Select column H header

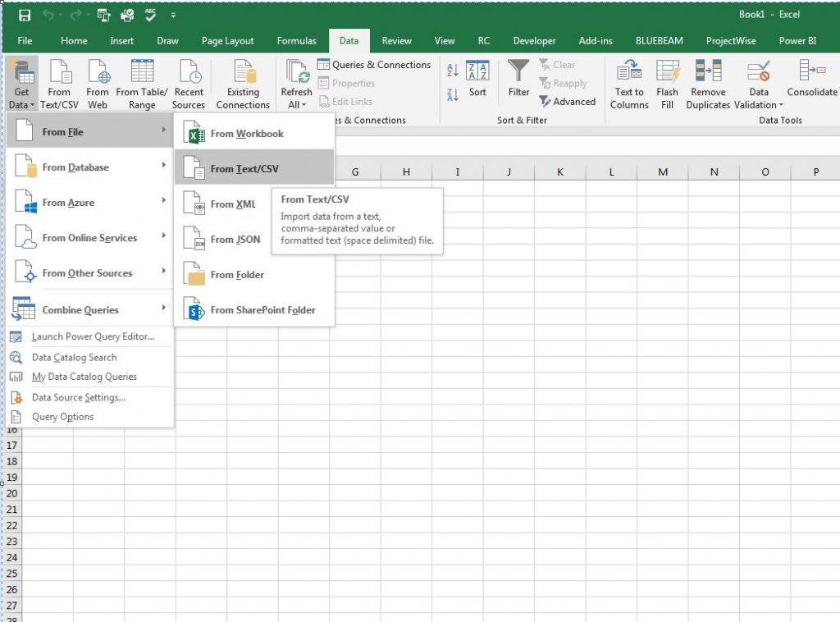(406, 172)
